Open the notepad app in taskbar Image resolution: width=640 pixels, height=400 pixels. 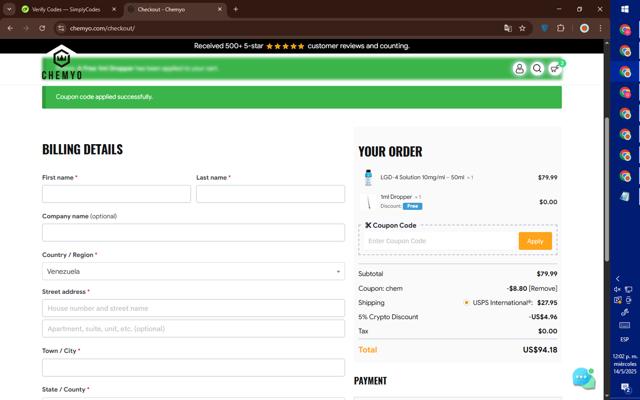click(x=625, y=197)
